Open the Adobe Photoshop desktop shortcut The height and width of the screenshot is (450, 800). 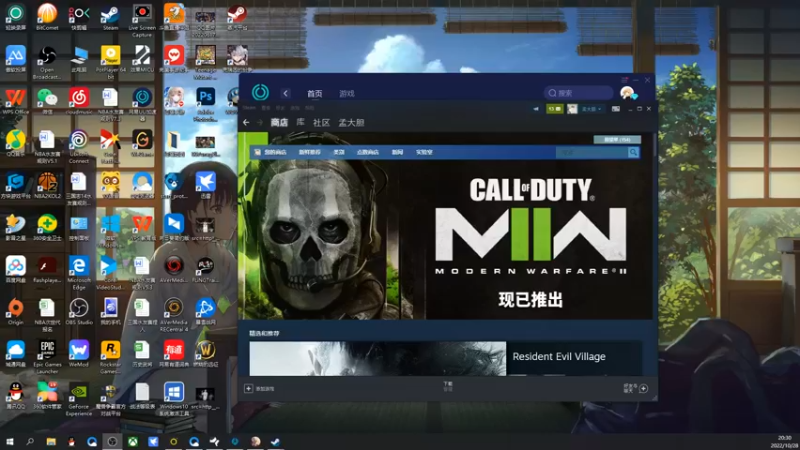click(205, 103)
